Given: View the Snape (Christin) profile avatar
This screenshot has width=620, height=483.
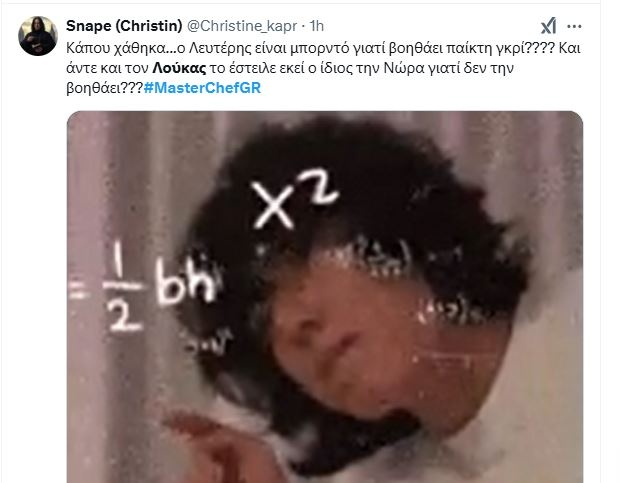Looking at the screenshot, I should pos(38,36).
